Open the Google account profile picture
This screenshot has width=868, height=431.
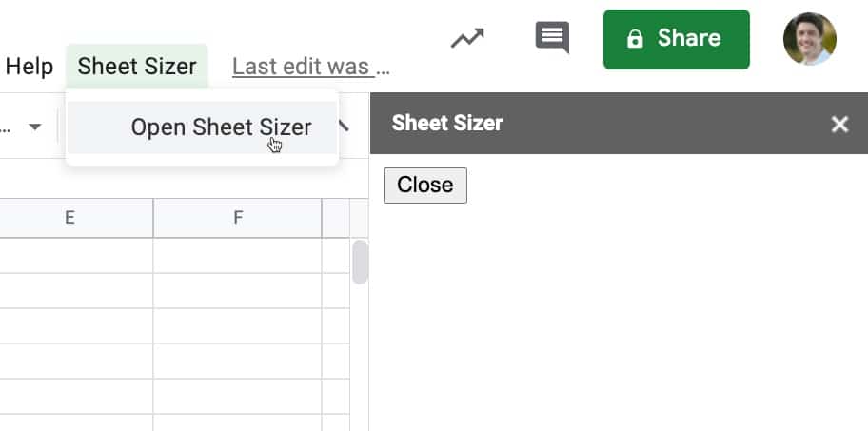click(809, 39)
